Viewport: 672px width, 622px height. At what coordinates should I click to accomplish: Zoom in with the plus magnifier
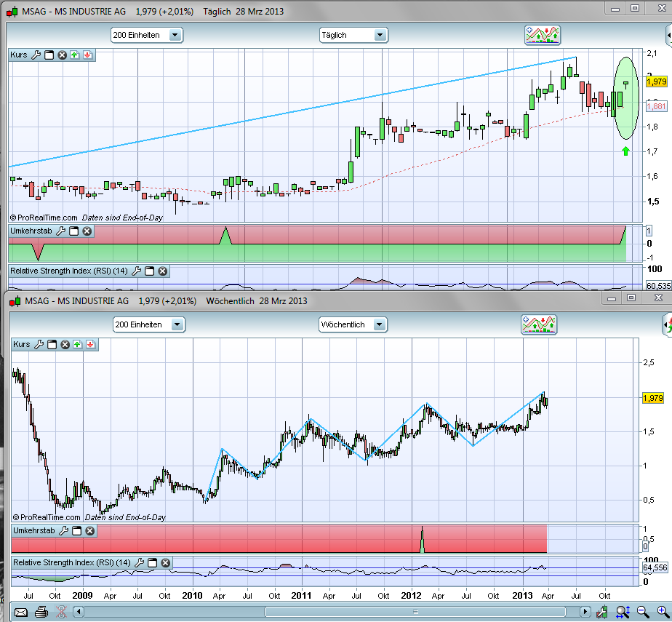[x=662, y=612]
